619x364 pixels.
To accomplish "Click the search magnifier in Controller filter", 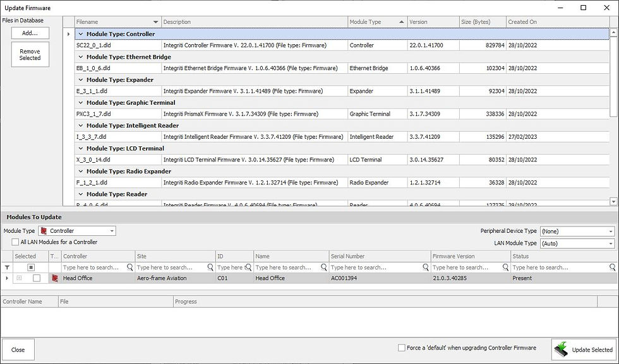I will pos(129,267).
